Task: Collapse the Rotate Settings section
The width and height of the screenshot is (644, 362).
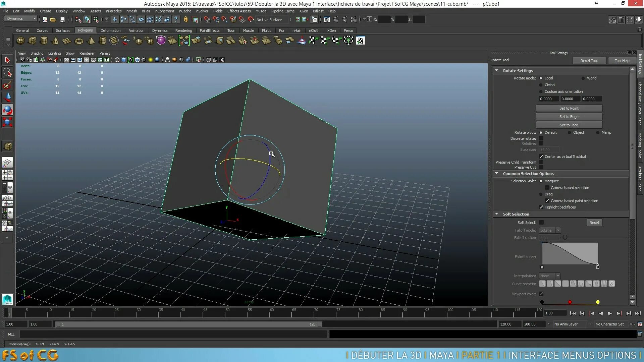Action: pos(497,71)
